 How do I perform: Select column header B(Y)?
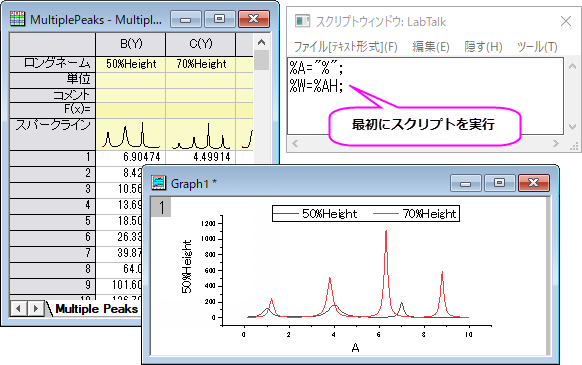click(131, 44)
